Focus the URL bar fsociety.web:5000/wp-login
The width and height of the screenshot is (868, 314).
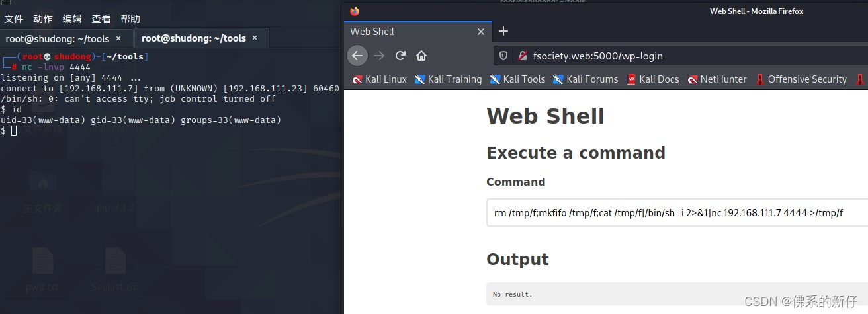(598, 56)
